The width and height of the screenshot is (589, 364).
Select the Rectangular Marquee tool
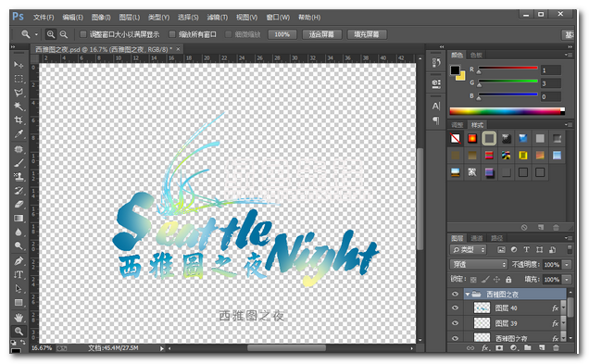coord(19,79)
